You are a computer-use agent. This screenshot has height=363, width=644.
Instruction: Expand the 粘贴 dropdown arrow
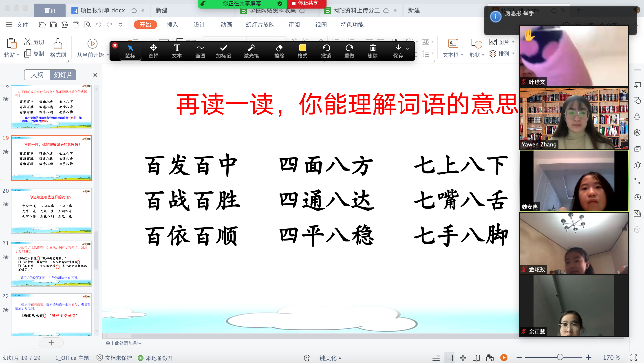click(x=18, y=55)
